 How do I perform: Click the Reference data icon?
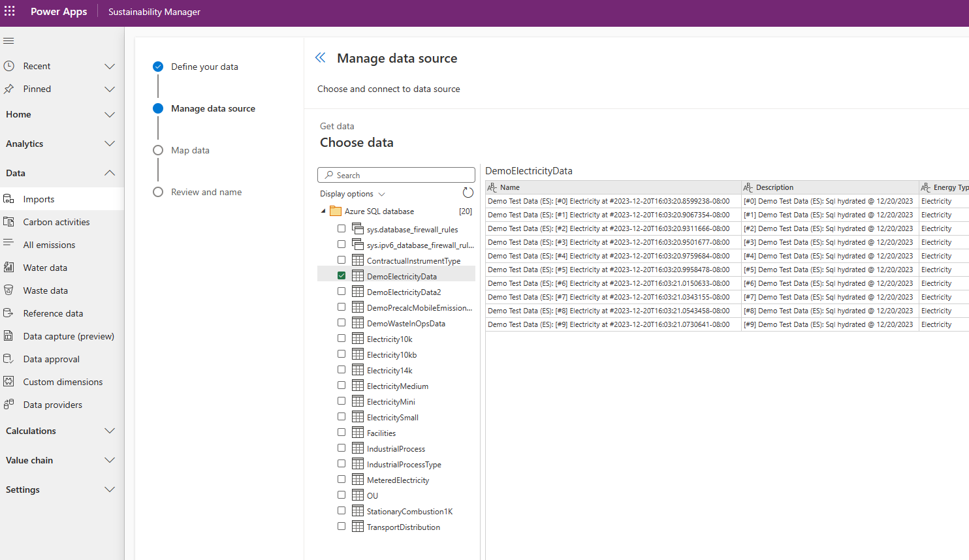click(9, 313)
